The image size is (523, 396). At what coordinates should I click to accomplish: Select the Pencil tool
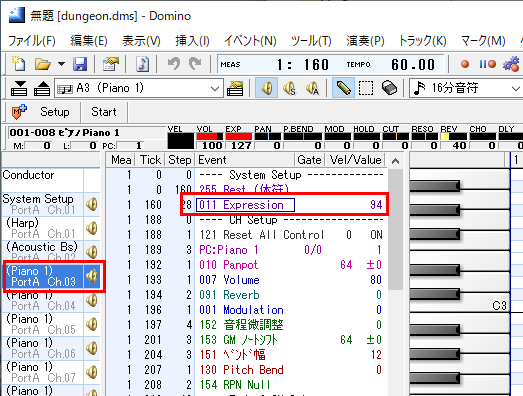click(x=343, y=88)
